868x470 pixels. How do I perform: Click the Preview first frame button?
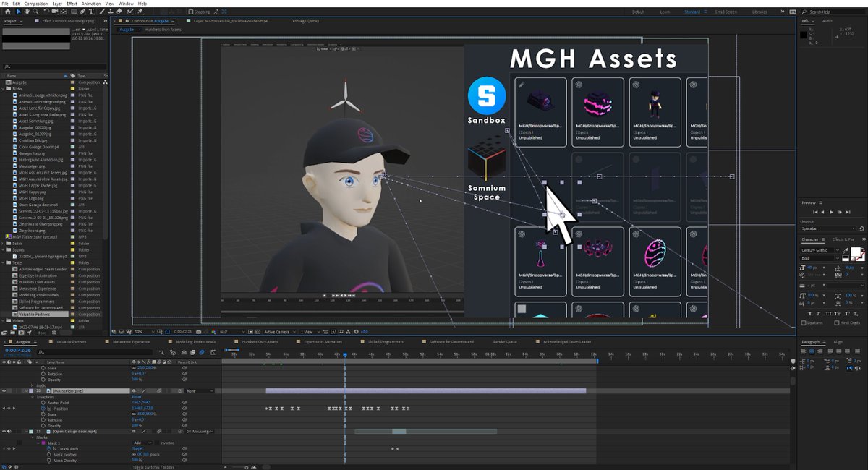[815, 212]
